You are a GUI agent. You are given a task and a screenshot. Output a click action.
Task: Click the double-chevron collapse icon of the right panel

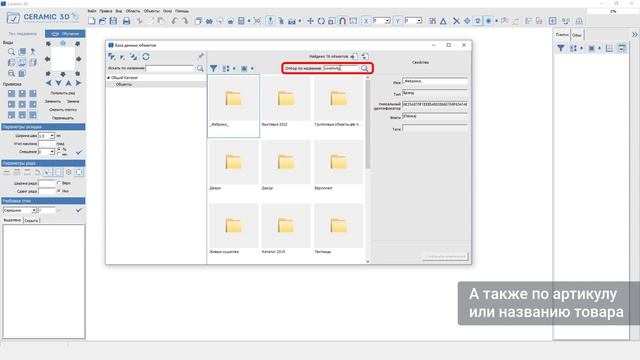[x=634, y=35]
